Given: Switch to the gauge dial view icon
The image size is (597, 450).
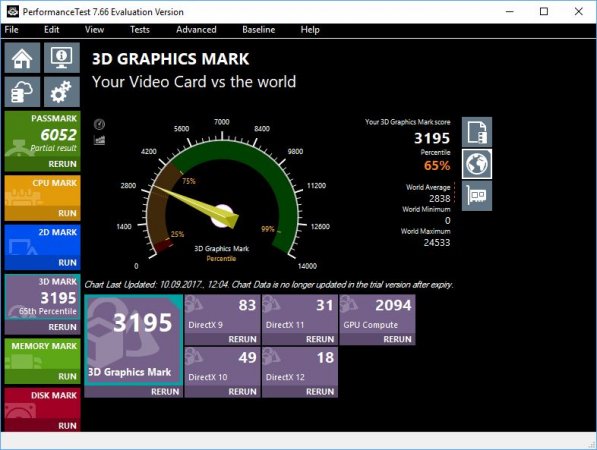Looking at the screenshot, I should 99,124.
